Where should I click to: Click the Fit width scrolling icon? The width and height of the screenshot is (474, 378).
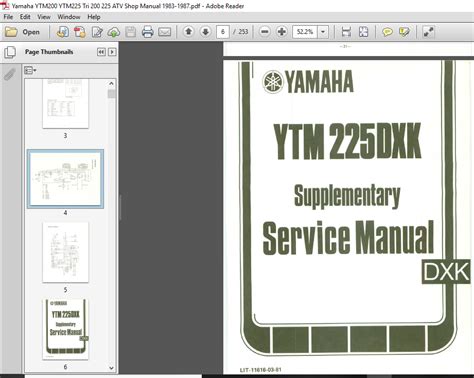click(346, 32)
